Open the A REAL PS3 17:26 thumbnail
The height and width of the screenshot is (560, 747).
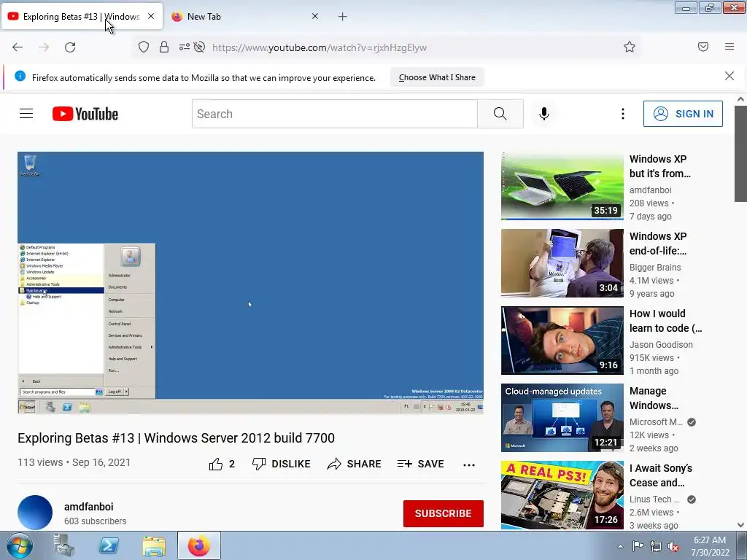(x=562, y=495)
